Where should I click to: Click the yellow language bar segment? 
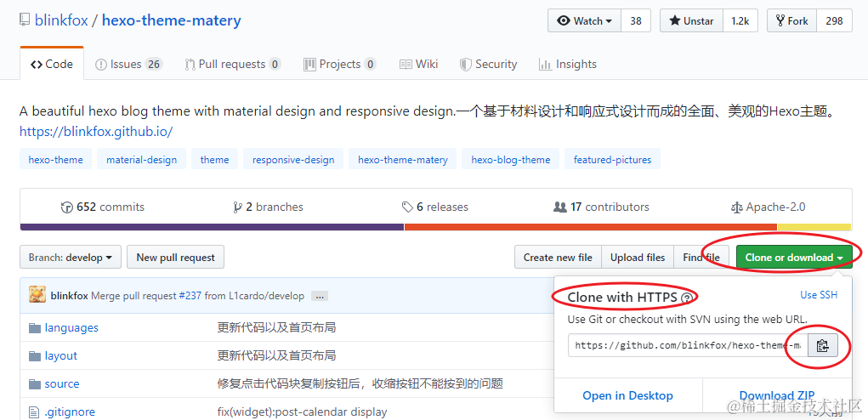814,227
